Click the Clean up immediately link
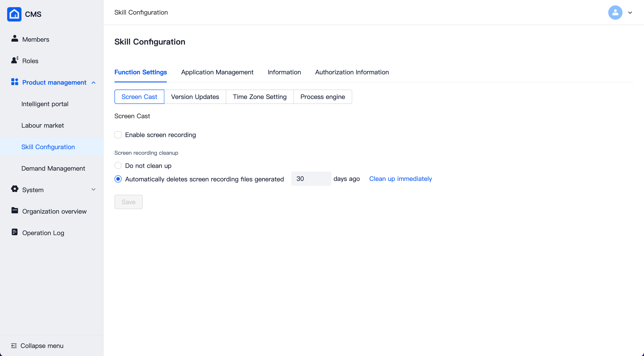The height and width of the screenshot is (356, 644). [x=400, y=179]
